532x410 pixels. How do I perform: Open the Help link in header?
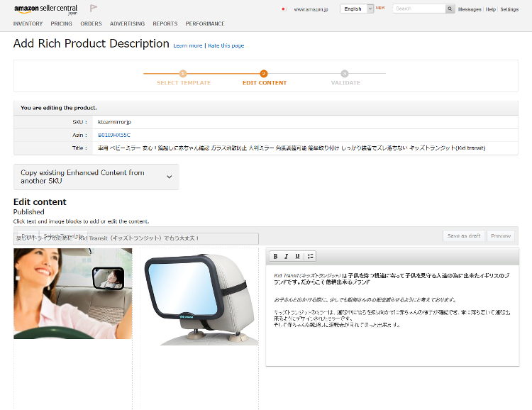(x=490, y=9)
